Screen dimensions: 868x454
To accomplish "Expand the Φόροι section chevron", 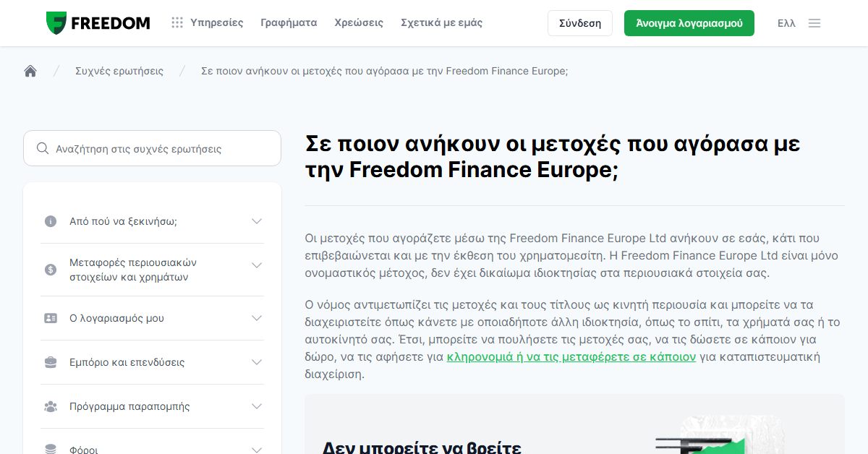I will point(257,450).
